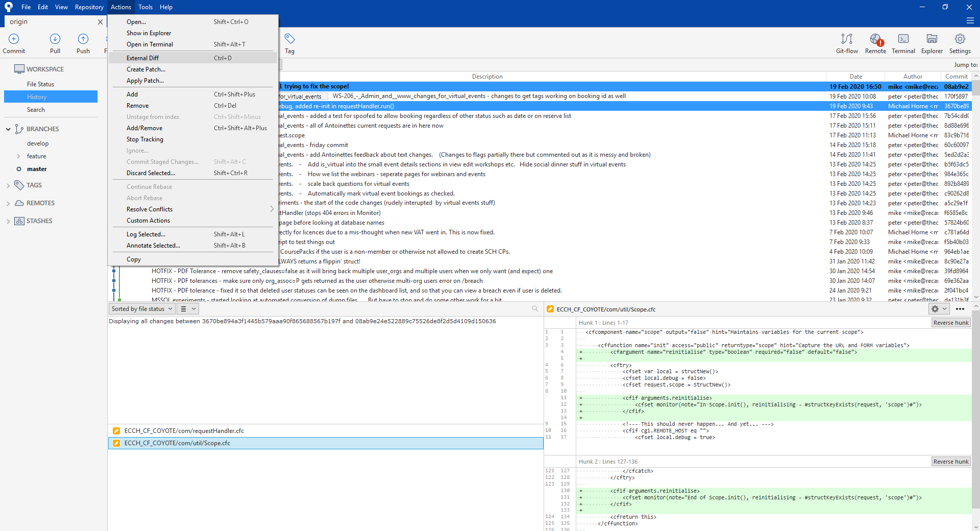This screenshot has width=980, height=531.
Task: Launch the Terminal toolbar icon
Action: pos(903,43)
